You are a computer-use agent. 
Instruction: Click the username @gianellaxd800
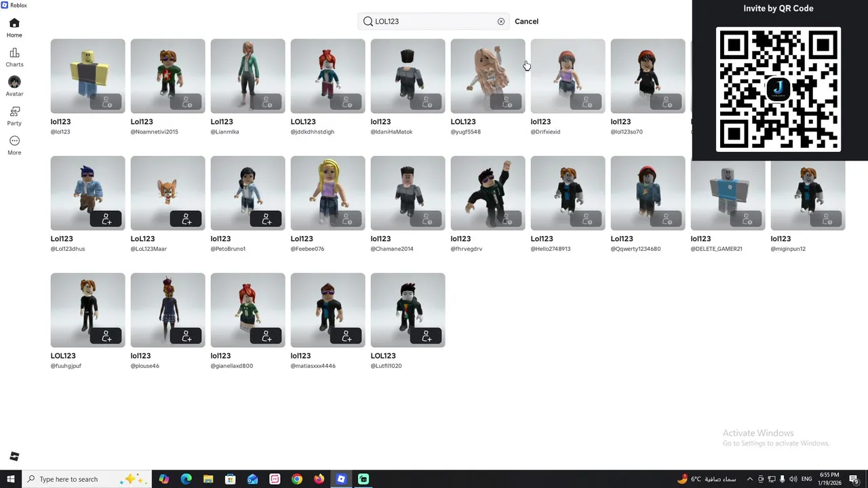[231, 366]
